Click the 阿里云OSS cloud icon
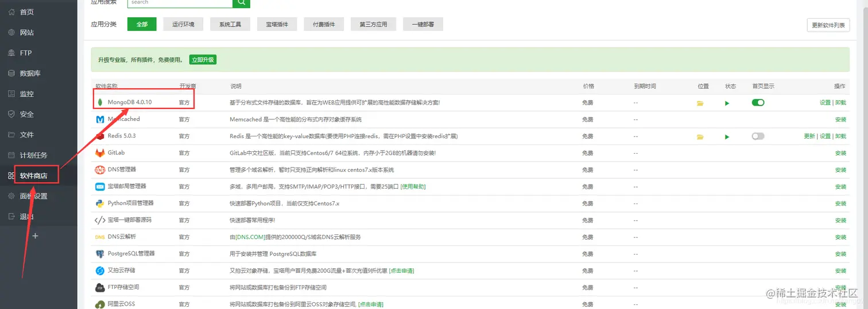The width and height of the screenshot is (868, 309). tap(100, 304)
